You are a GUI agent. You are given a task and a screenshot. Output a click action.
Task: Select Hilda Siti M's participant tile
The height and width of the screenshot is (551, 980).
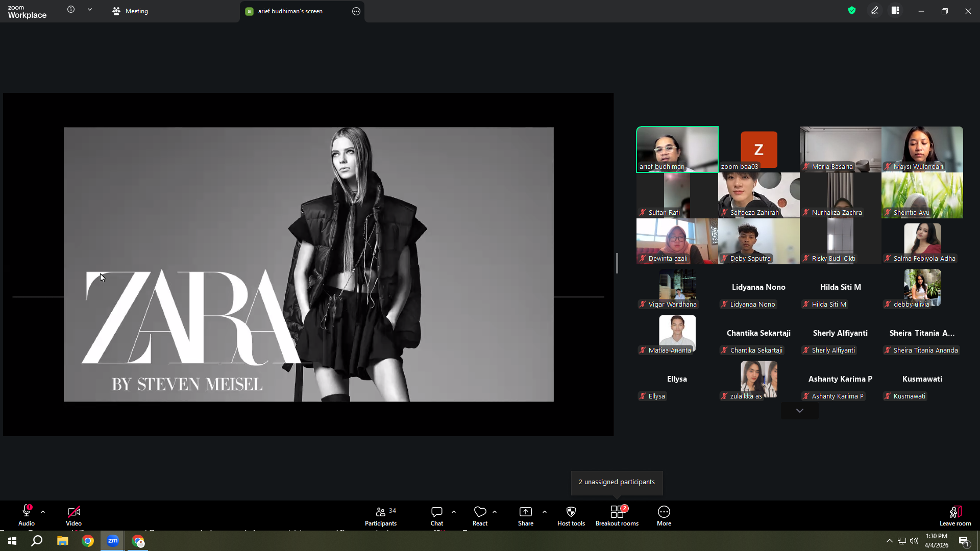coord(841,287)
